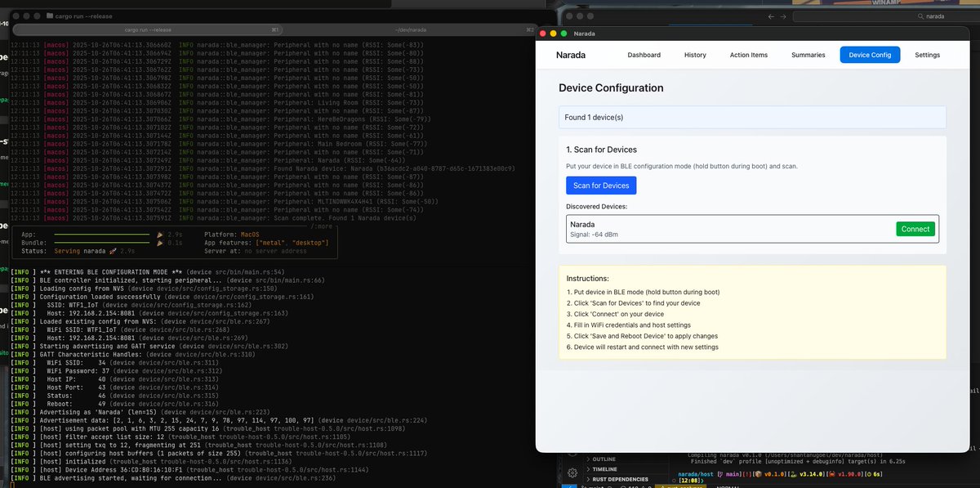The image size is (980, 488).
Task: Select the Device Config tab
Action: (870, 55)
